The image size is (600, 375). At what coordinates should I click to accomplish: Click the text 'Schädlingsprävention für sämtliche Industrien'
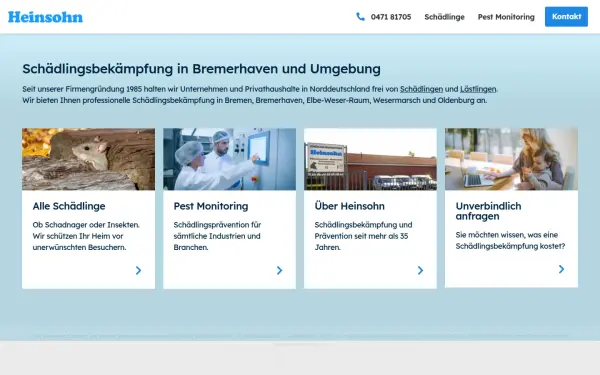click(217, 230)
